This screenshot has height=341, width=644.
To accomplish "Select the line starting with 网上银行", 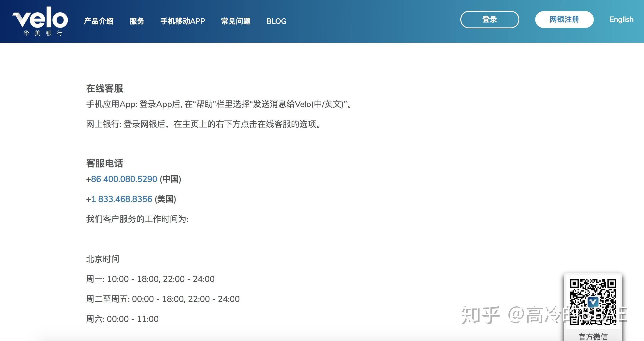I will [204, 124].
